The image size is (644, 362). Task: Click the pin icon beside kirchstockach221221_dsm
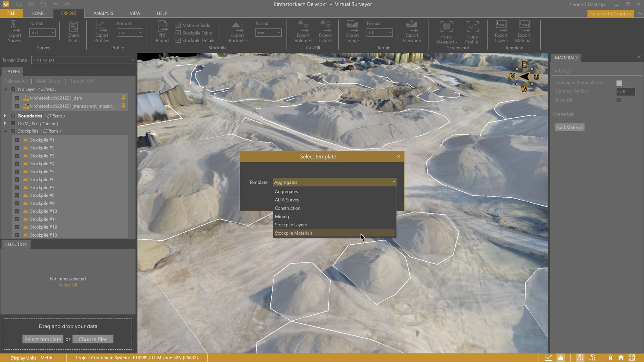(123, 98)
